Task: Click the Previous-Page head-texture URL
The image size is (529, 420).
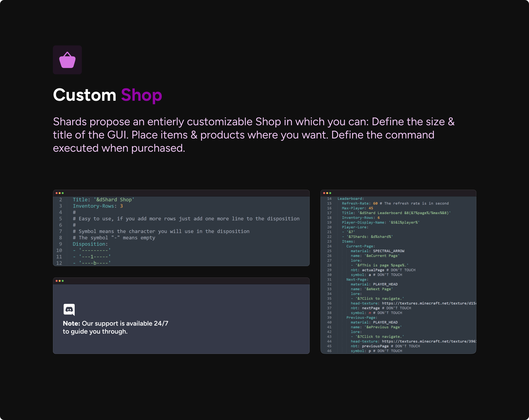Action: pyautogui.click(x=428, y=341)
